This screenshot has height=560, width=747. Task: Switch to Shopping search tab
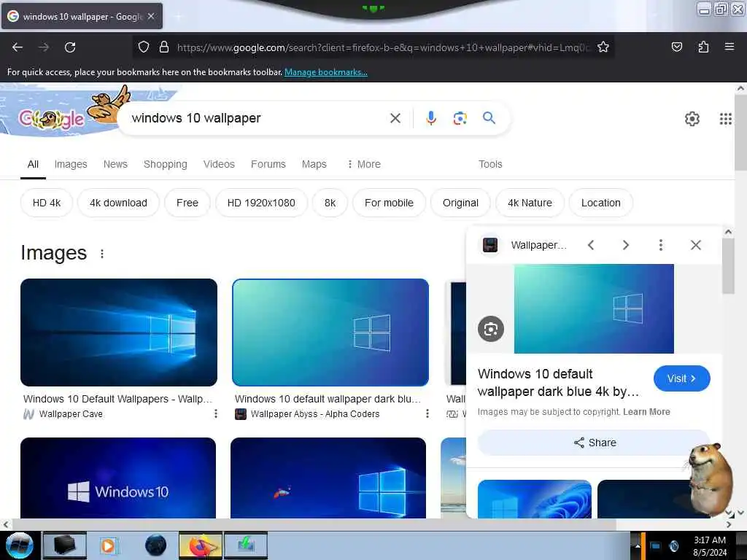tap(166, 164)
